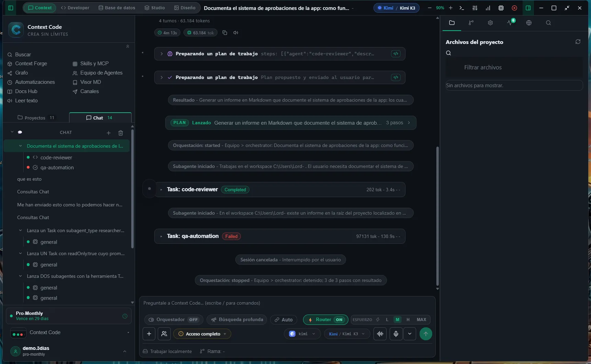The image size is (591, 364).
Task: Set effort level to M
Action: pyautogui.click(x=398, y=320)
